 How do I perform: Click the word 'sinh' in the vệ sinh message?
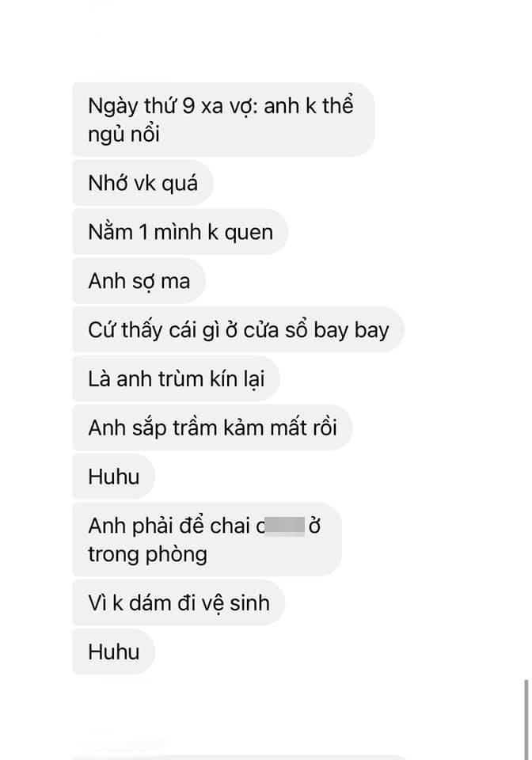(249, 602)
